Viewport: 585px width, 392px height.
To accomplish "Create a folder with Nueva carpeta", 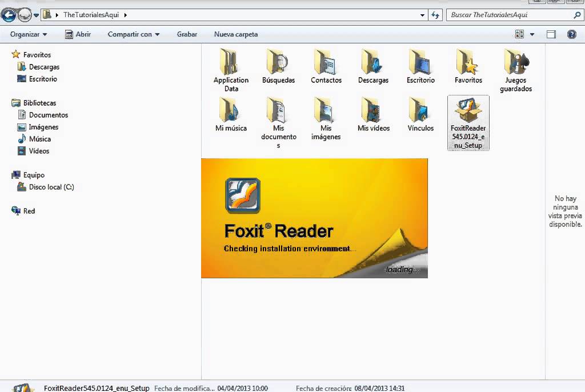I will (236, 34).
